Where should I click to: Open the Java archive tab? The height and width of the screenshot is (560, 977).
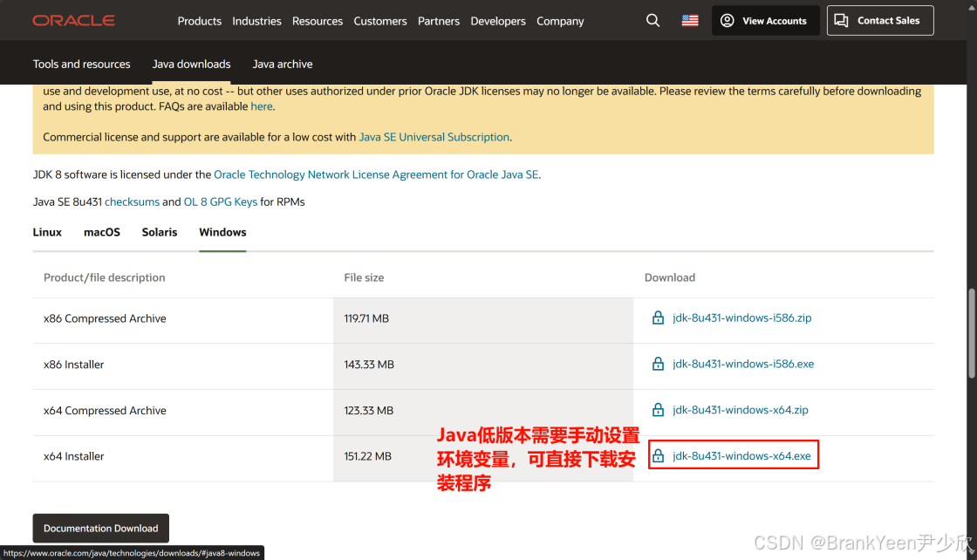283,65
